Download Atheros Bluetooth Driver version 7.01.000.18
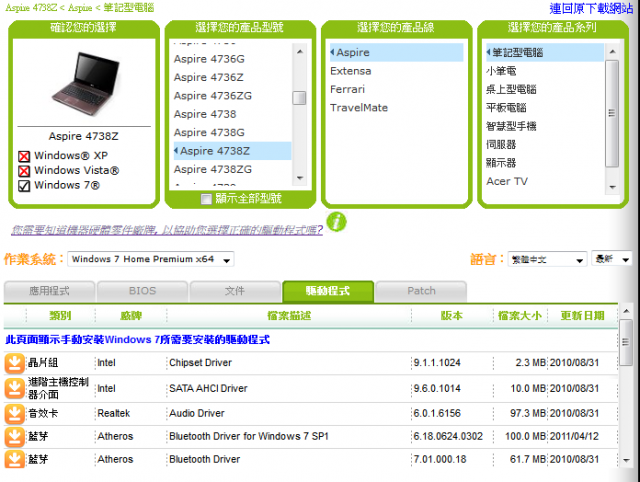The width and height of the screenshot is (640, 482). tap(14, 459)
